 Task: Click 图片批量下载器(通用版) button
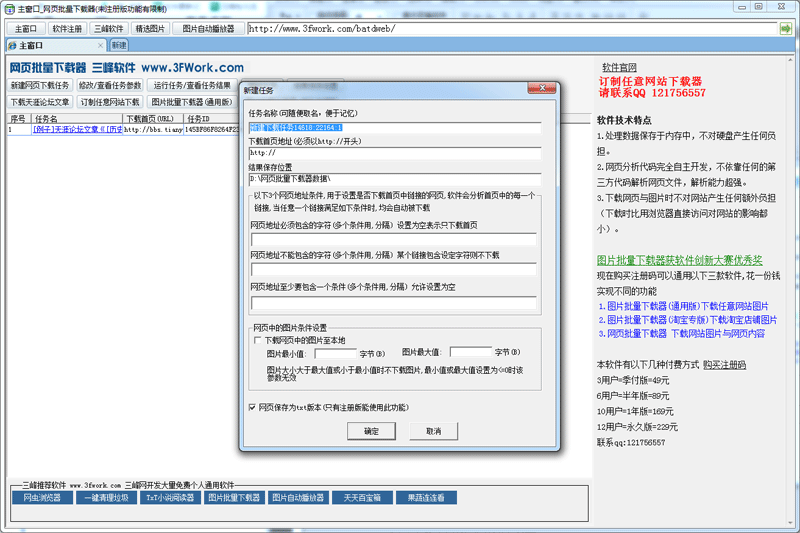pyautogui.click(x=191, y=102)
